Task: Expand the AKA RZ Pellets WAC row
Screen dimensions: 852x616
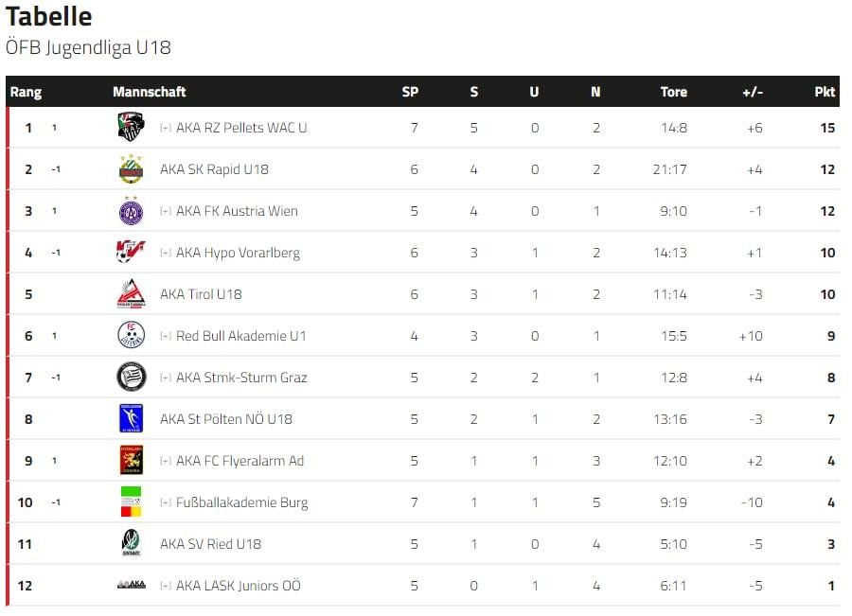Action: 166,128
